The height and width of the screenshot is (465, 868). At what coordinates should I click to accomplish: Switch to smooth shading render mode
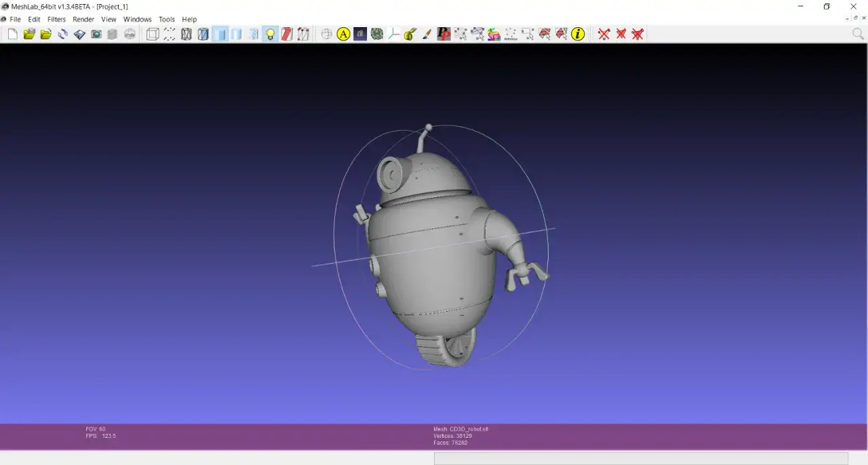pyautogui.click(x=254, y=34)
